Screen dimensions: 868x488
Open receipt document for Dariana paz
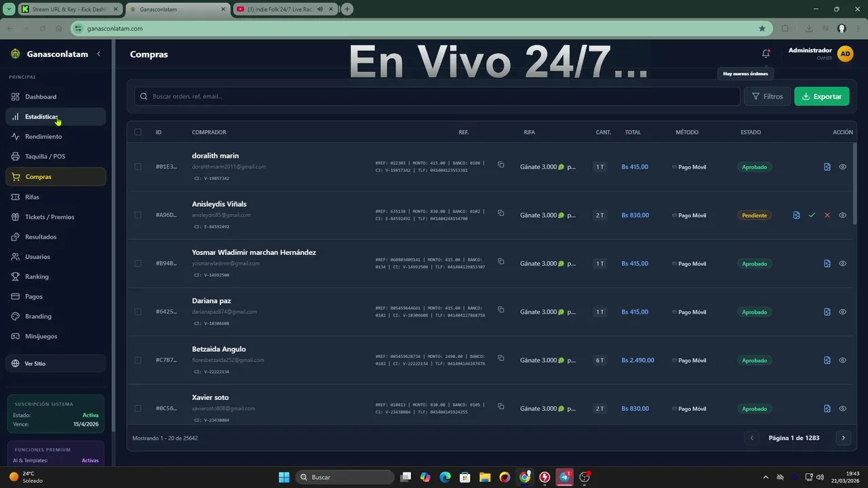pos(827,312)
